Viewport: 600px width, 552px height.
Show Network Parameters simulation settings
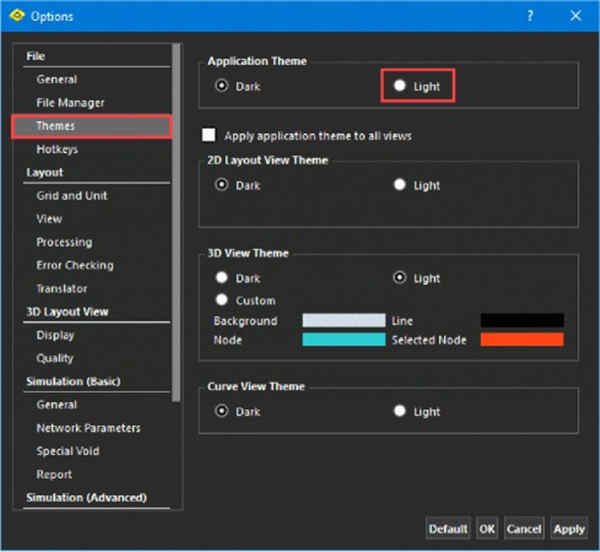[x=88, y=428]
